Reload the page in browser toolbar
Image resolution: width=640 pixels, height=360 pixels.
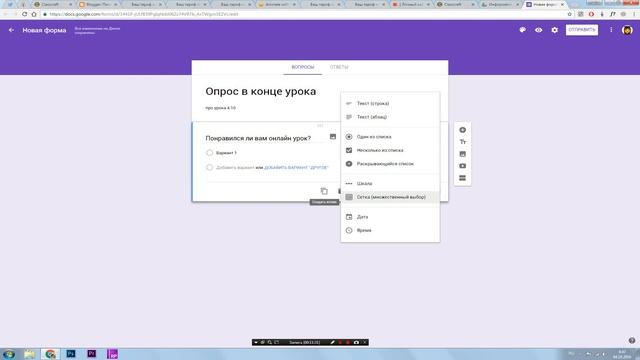24,14
